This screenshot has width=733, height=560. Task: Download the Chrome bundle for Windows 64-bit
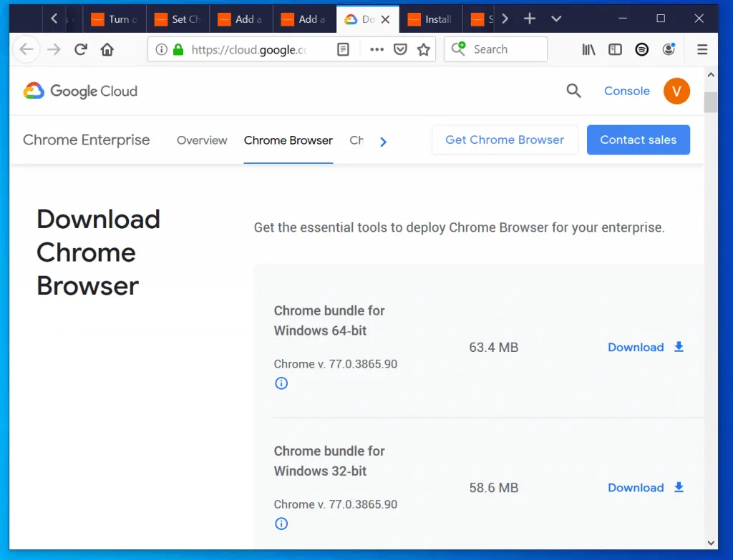[x=636, y=347]
